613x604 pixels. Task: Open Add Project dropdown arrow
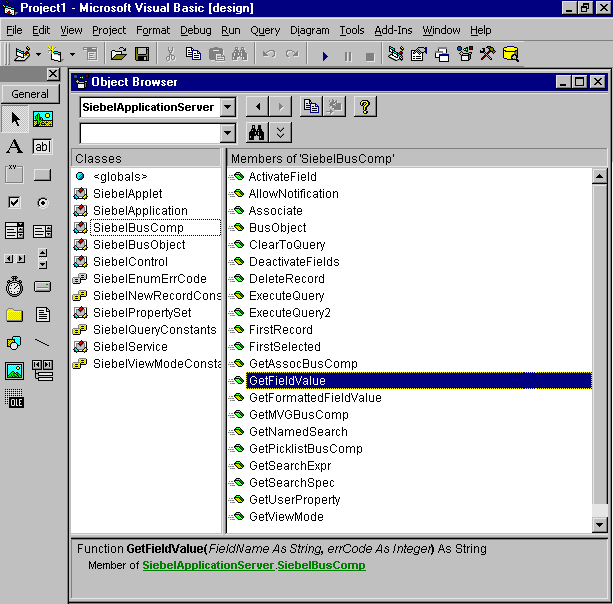click(38, 54)
